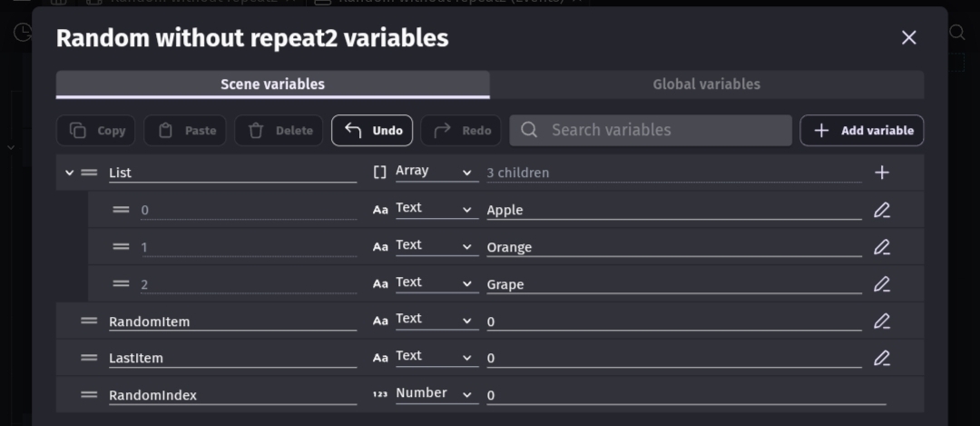Click the edit pencil icon for RandomItem row

881,321
